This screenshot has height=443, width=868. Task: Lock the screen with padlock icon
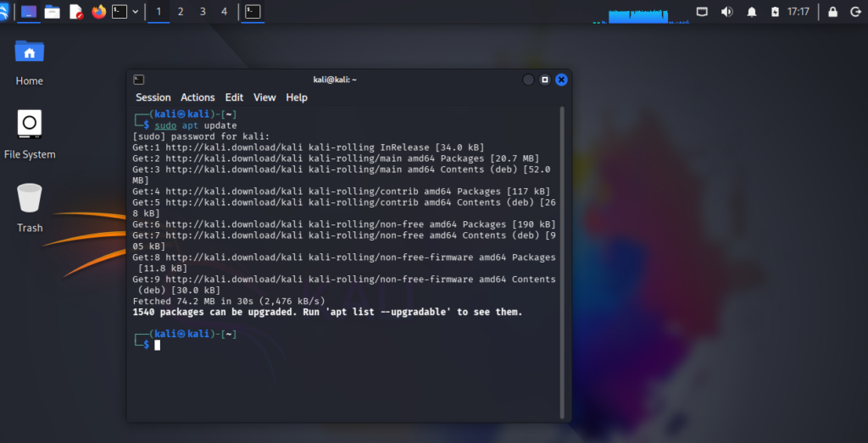[832, 12]
